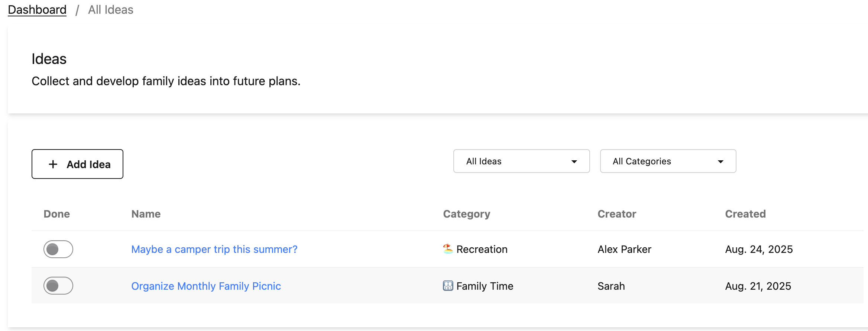Open "Maybe a camper trip this summer?" idea
Viewport: 868px width, 331px height.
coord(214,249)
